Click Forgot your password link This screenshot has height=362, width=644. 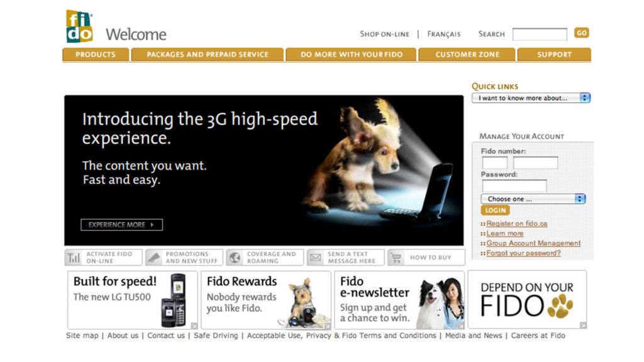point(523,253)
